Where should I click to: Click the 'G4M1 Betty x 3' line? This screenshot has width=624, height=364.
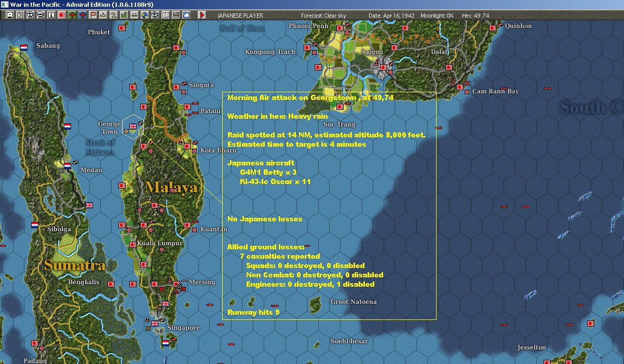(x=268, y=172)
